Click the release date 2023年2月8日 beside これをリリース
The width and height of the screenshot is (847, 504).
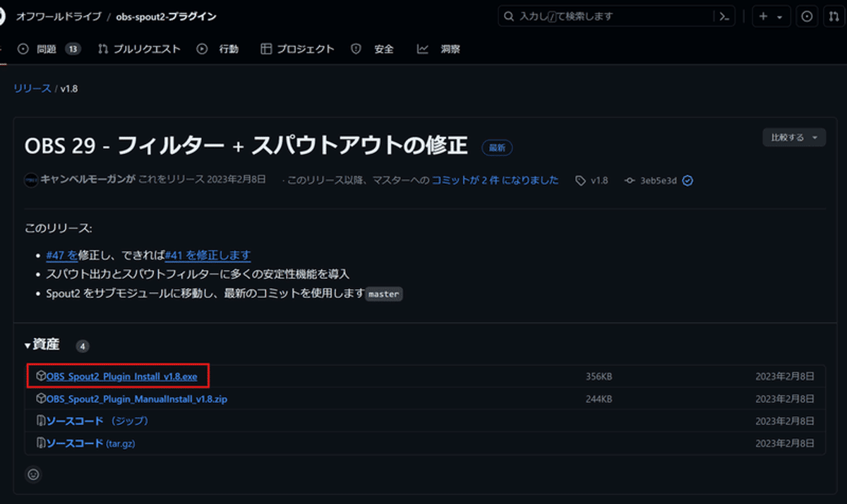tap(237, 180)
